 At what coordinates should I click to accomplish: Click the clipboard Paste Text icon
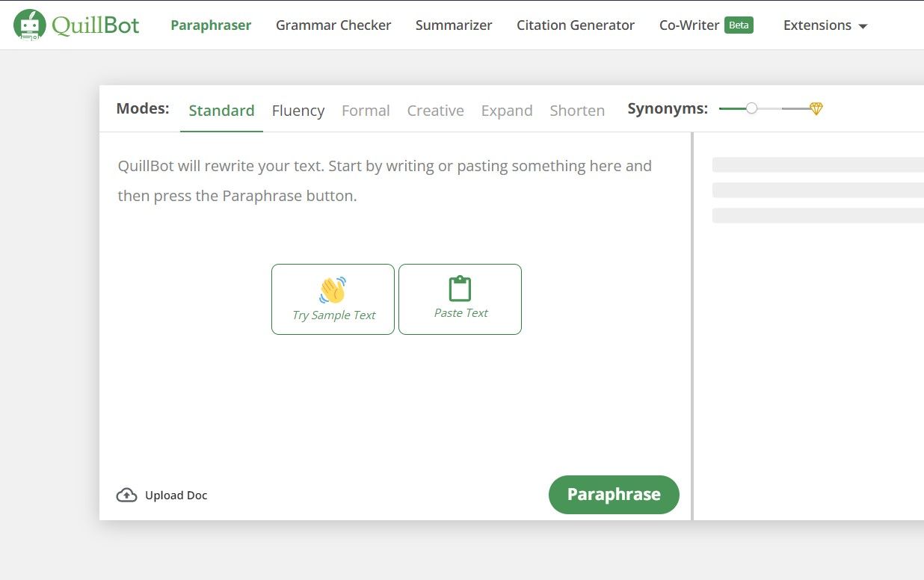click(x=460, y=289)
